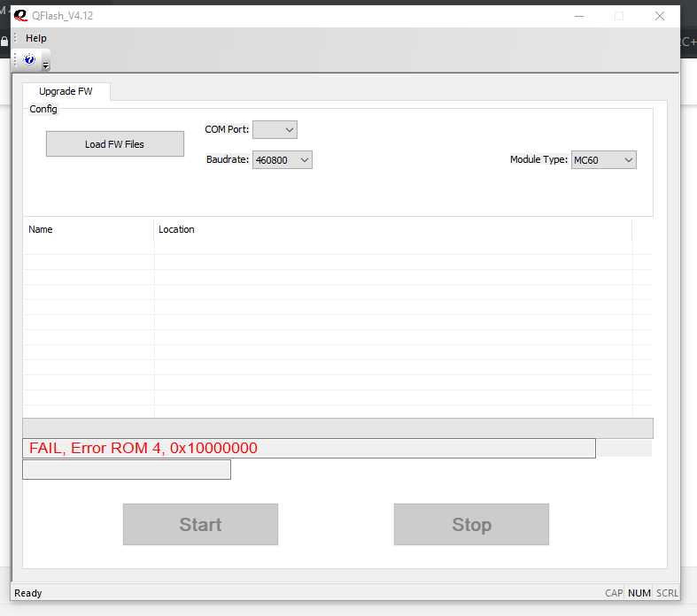Click the NUM lock indicator in status bar
The height and width of the screenshot is (616, 697).
point(639,593)
